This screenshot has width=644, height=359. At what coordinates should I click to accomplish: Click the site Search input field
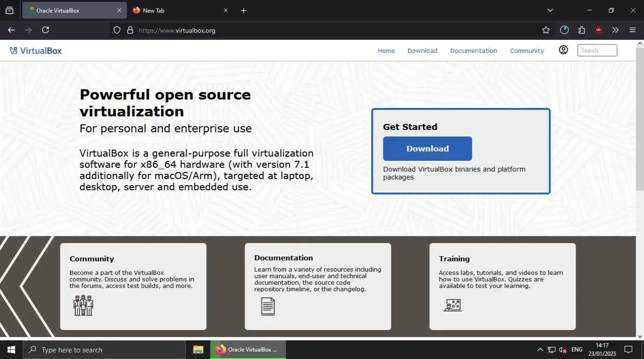(597, 50)
